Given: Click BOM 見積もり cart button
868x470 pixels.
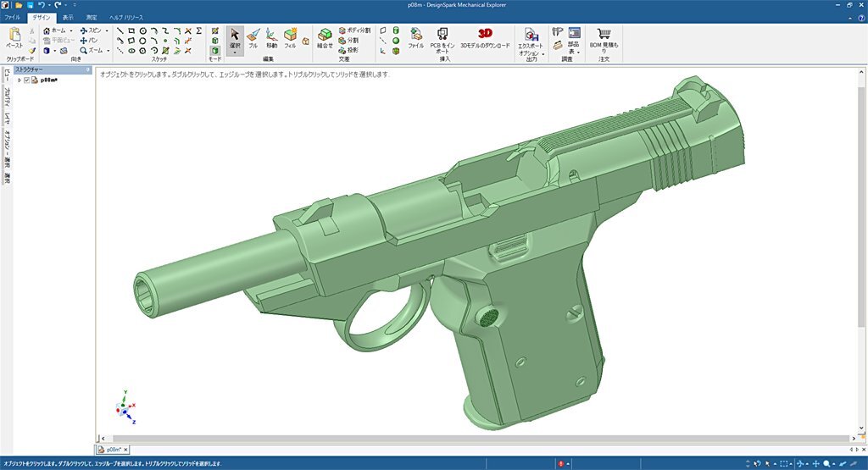Looking at the screenshot, I should [x=604, y=40].
